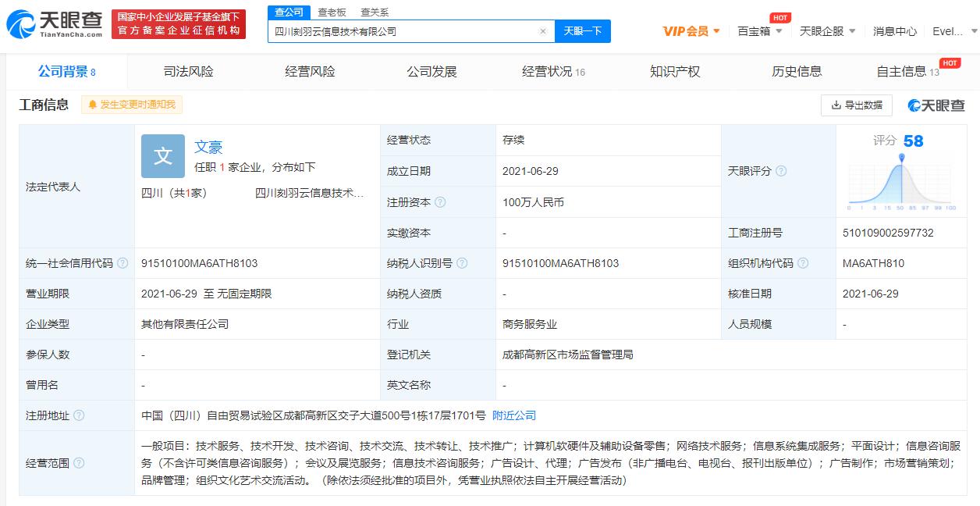Switch to the 自主信息 tab
The image size is (980, 506).
point(908,72)
